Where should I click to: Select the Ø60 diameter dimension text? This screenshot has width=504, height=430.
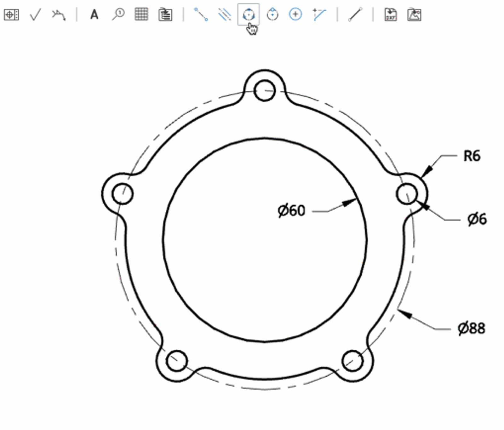pos(291,210)
